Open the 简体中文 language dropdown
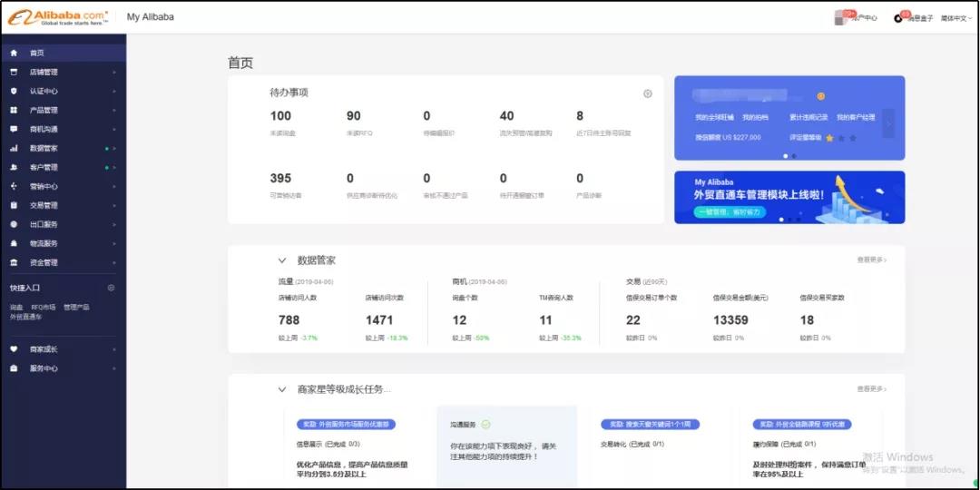The width and height of the screenshot is (980, 490). [955, 18]
